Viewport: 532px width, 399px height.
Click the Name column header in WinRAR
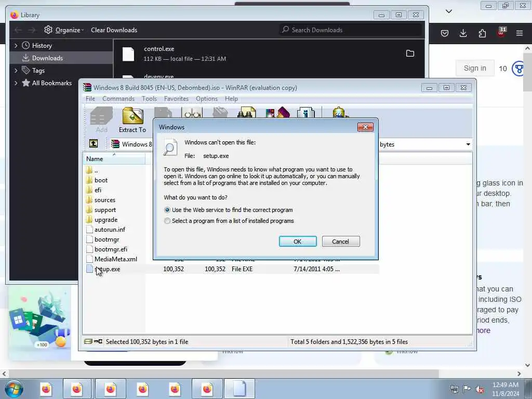114,158
